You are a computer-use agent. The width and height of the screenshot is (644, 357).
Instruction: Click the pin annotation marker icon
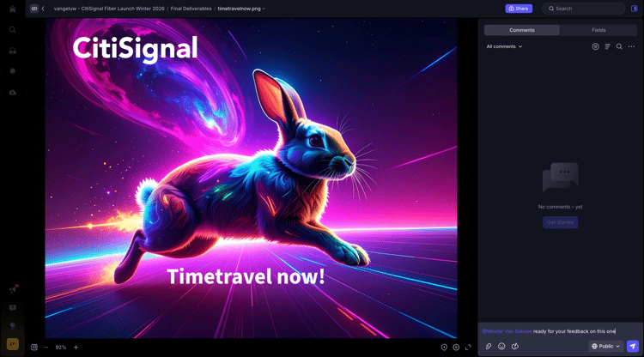[444, 348]
